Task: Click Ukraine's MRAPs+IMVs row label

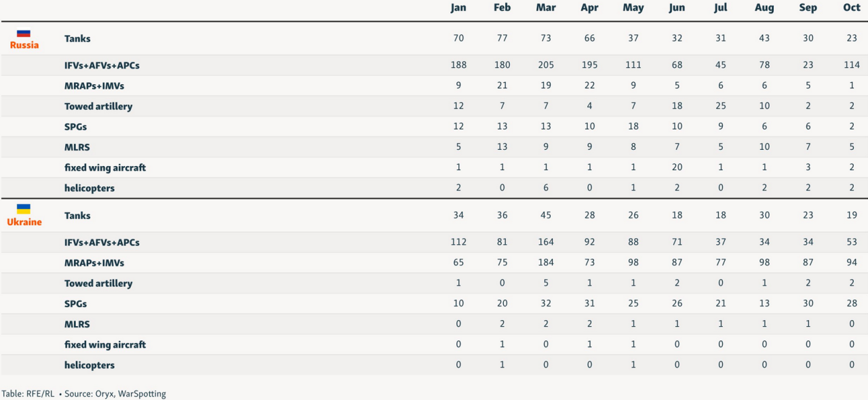Action: click(x=94, y=263)
